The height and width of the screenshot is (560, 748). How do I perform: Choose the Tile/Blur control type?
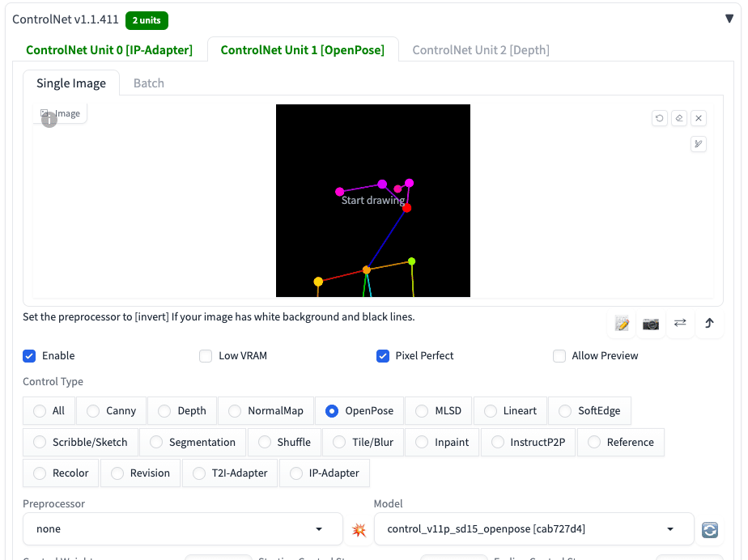click(x=363, y=442)
